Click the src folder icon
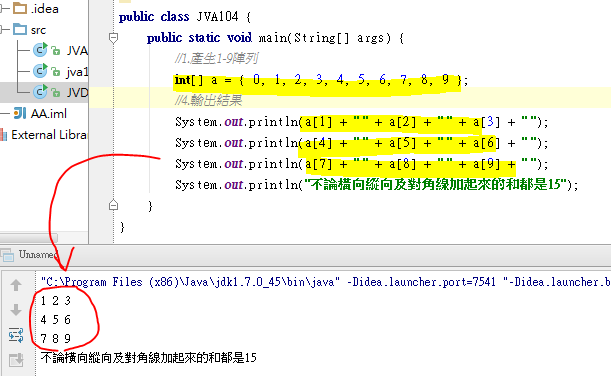This screenshot has width=611, height=376. (19, 29)
